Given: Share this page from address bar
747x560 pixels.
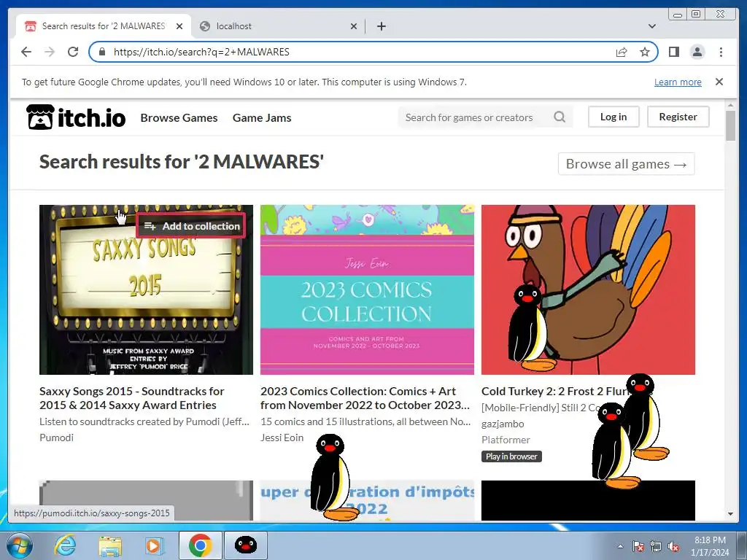Looking at the screenshot, I should click(622, 52).
